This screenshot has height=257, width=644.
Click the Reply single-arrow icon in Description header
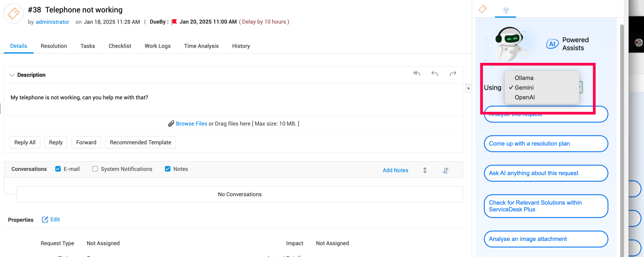click(x=435, y=73)
